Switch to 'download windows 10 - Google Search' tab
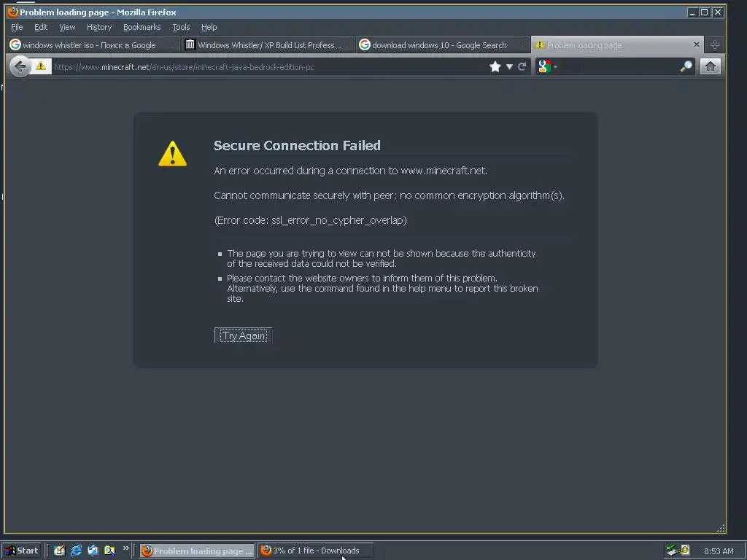Image resolution: width=747 pixels, height=560 pixels. (x=443, y=44)
